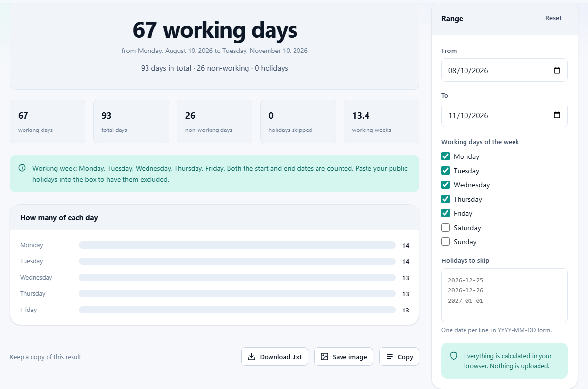This screenshot has width=588, height=389.
Task: Click the info icon in working week notice
Action: (x=22, y=168)
